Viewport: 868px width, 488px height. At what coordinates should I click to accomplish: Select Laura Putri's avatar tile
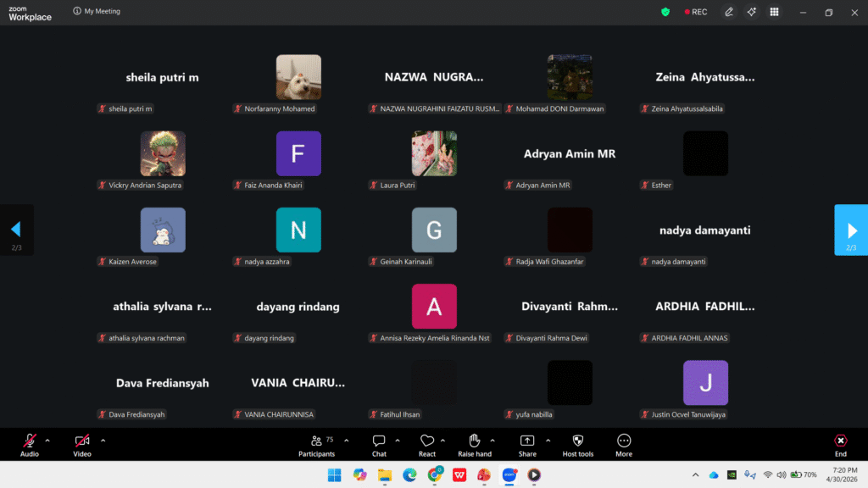click(x=434, y=153)
